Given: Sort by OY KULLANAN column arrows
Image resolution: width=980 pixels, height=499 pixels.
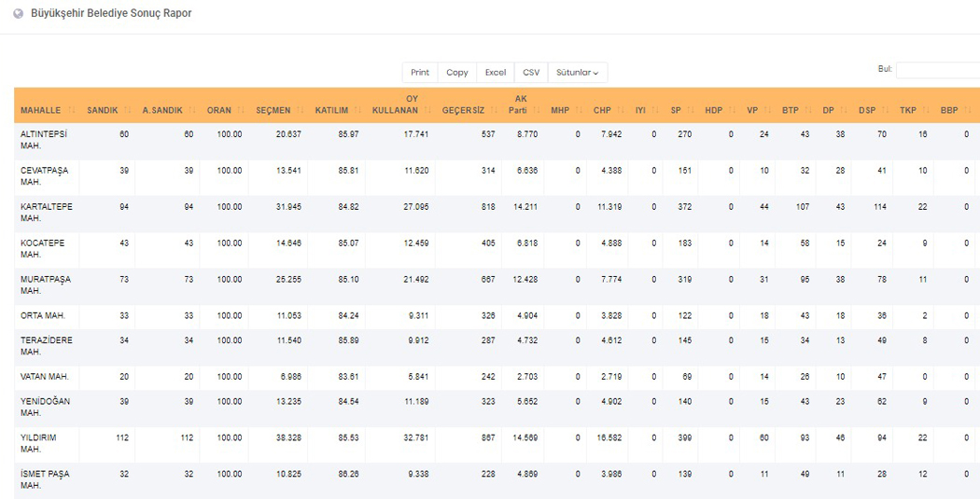Looking at the screenshot, I should click(x=427, y=110).
